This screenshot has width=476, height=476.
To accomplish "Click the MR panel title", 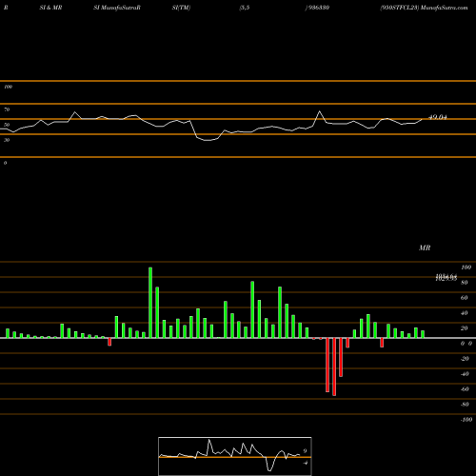I will coord(425,248).
